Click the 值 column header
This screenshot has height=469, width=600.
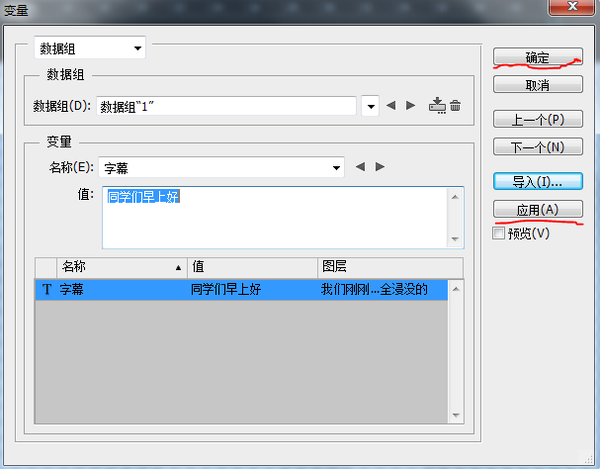click(x=253, y=267)
